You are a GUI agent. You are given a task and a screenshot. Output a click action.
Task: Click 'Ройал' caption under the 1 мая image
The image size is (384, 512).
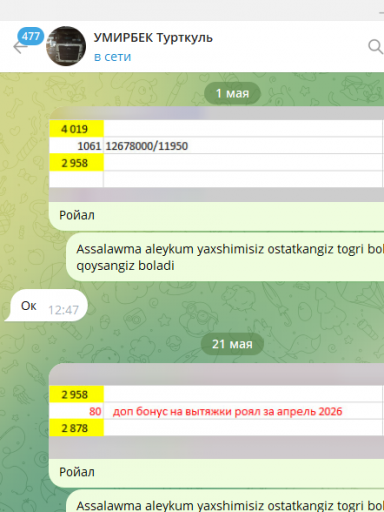77,215
